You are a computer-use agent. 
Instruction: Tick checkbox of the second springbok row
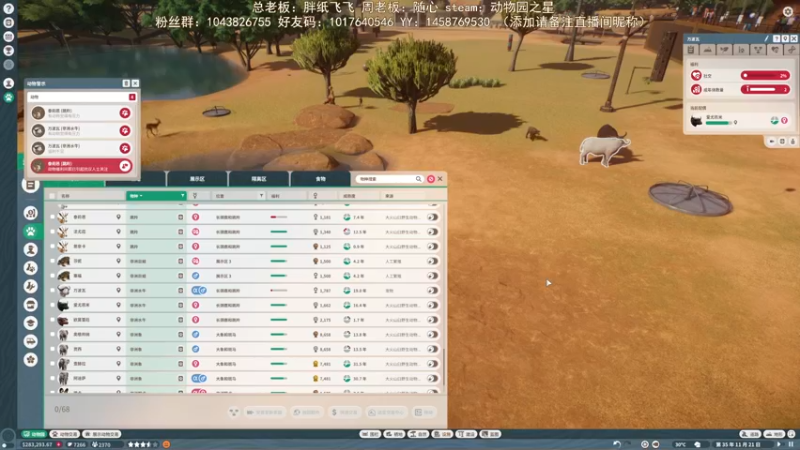[x=52, y=232]
